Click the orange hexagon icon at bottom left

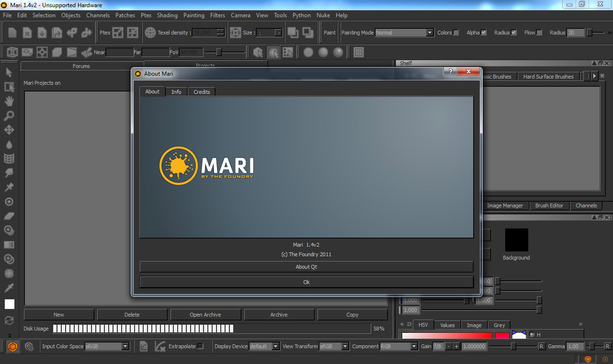point(13,346)
